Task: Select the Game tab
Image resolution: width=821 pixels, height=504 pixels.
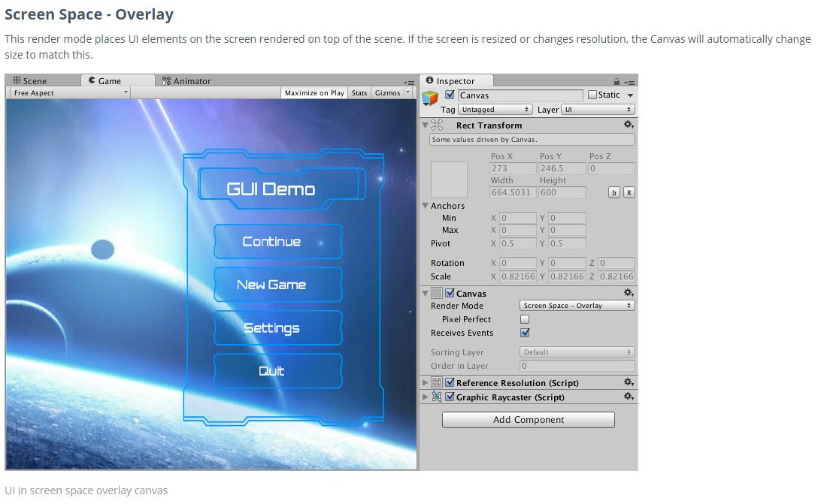Action: coord(118,80)
